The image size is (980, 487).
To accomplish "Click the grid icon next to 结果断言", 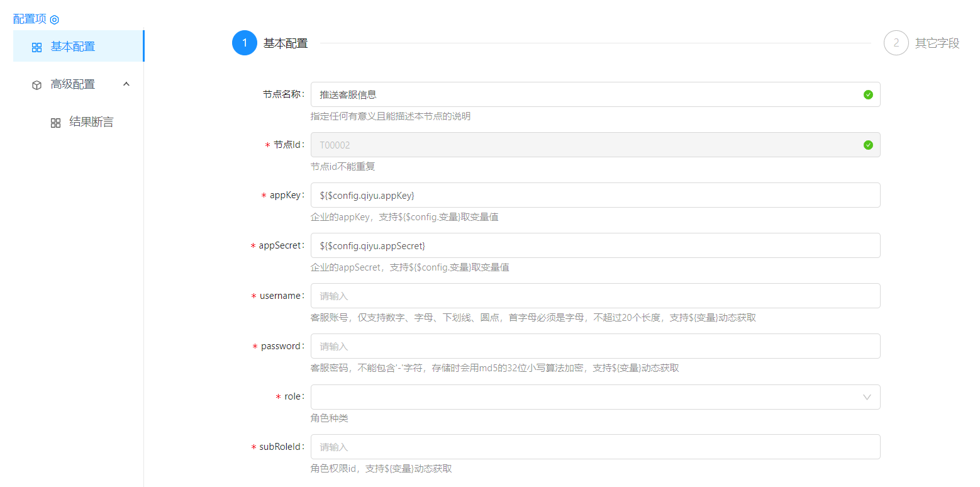I will [x=55, y=123].
